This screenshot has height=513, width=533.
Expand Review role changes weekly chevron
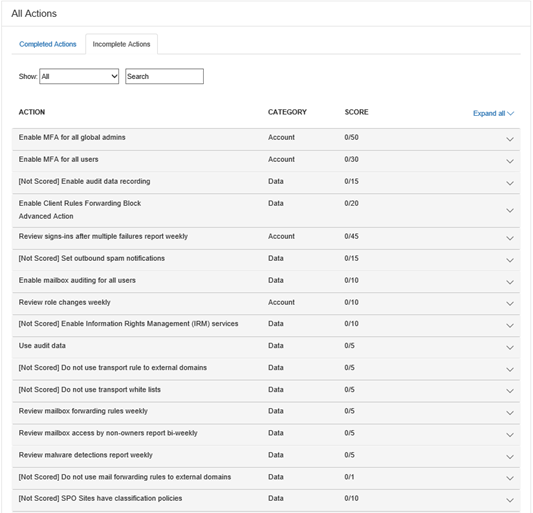[510, 304]
